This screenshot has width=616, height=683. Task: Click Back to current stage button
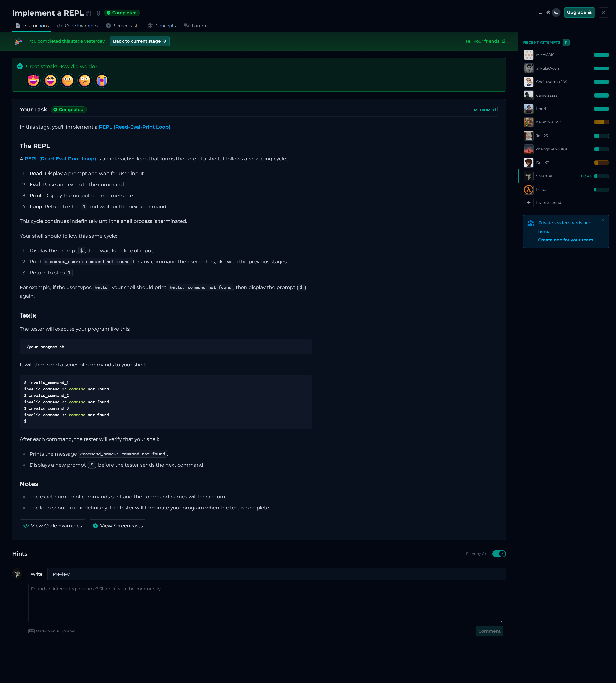(140, 41)
